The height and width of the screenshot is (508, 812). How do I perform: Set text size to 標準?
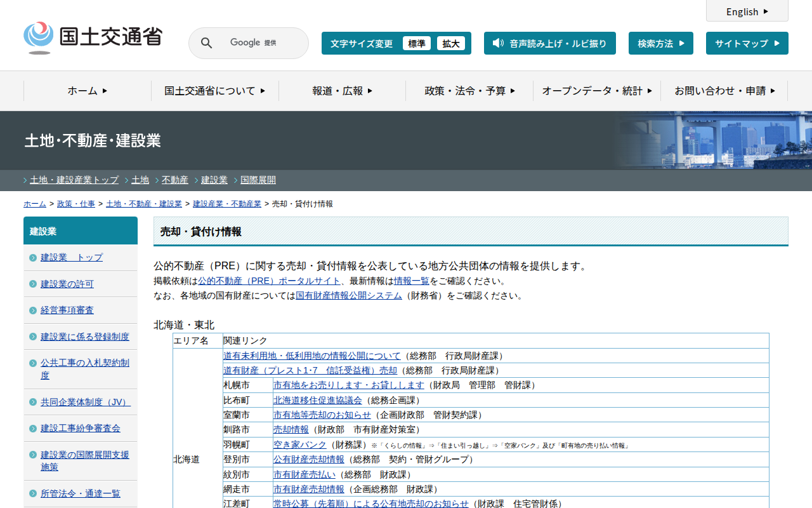tap(417, 43)
